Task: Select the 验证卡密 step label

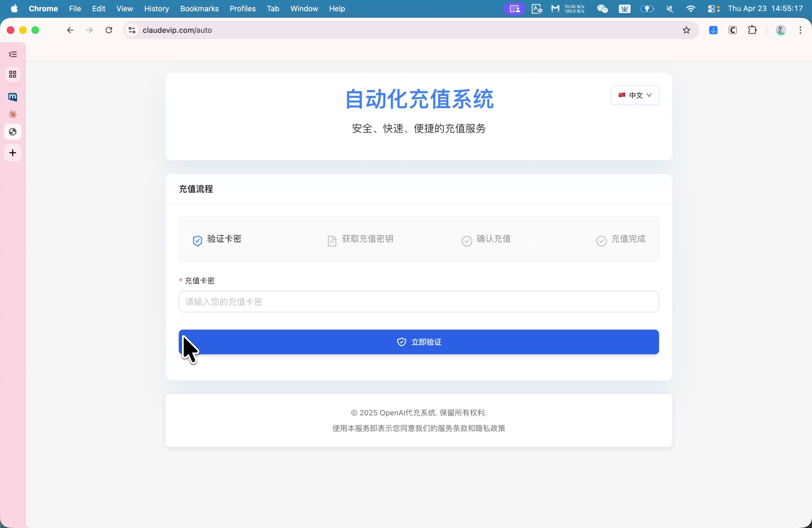Action: 224,239
